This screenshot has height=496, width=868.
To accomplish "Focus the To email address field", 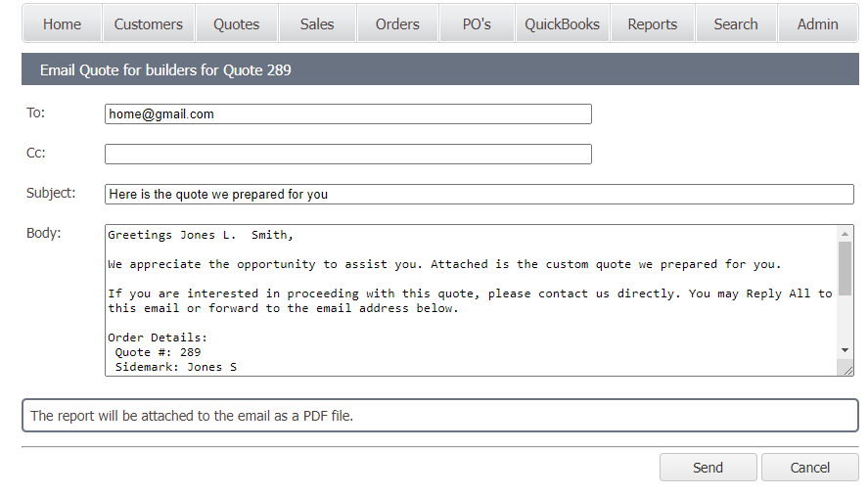I will pyautogui.click(x=347, y=114).
